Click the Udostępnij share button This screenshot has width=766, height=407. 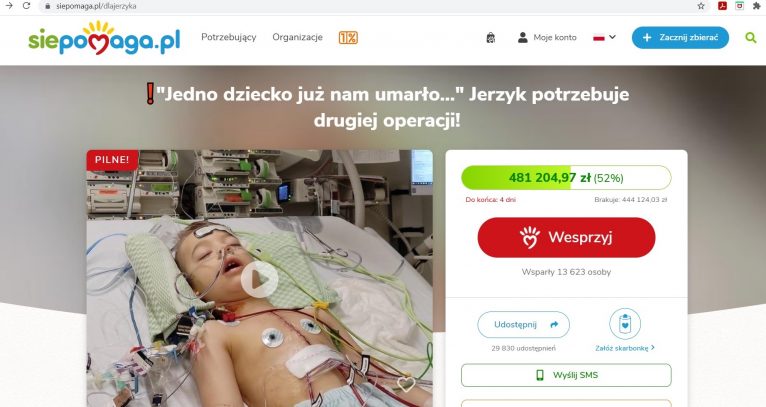click(x=523, y=324)
